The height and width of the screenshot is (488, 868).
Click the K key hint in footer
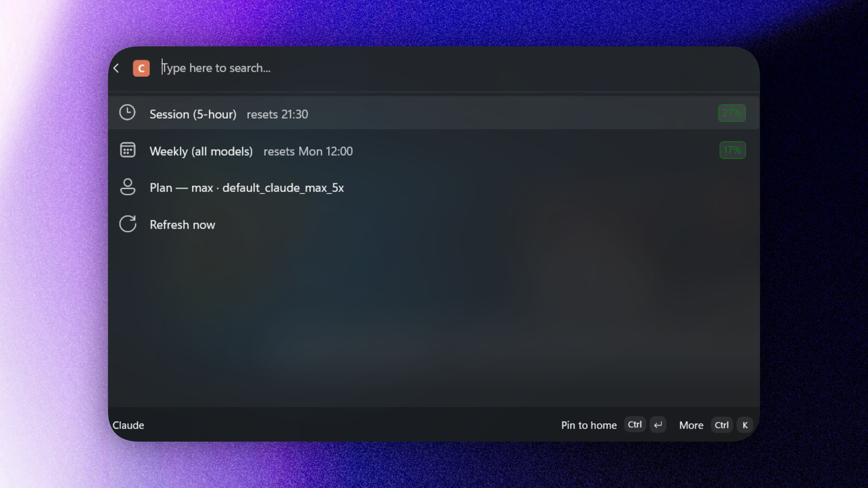pos(745,425)
